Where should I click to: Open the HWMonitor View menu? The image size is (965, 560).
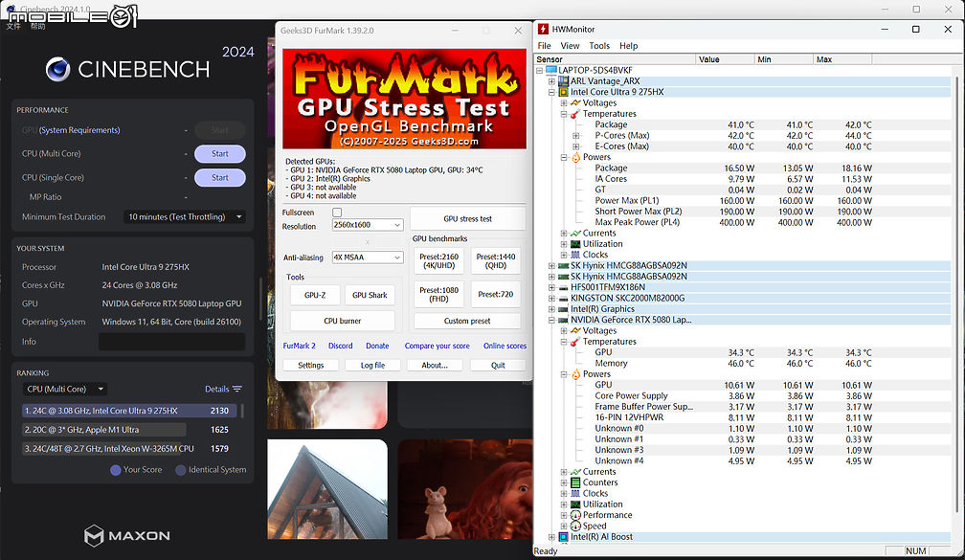coord(570,46)
